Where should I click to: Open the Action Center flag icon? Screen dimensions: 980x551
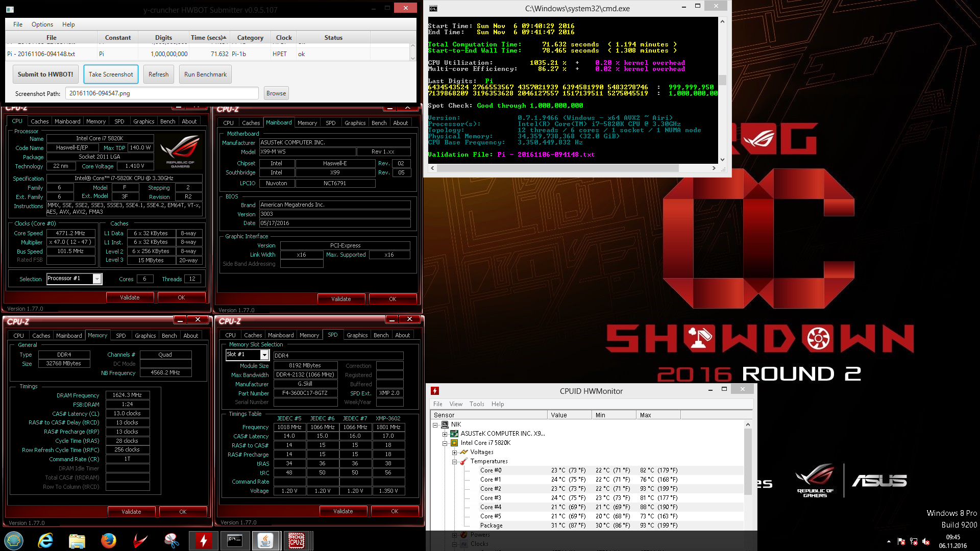click(x=901, y=542)
